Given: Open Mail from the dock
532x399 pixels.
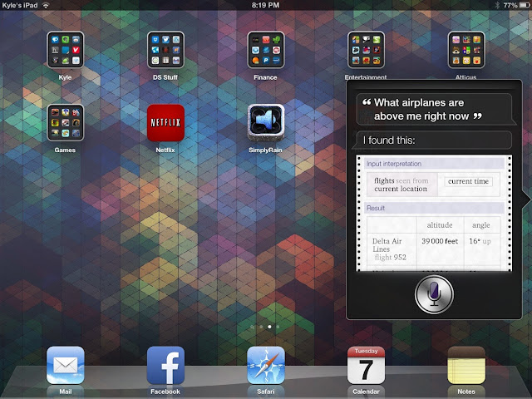Looking at the screenshot, I should 66,365.
